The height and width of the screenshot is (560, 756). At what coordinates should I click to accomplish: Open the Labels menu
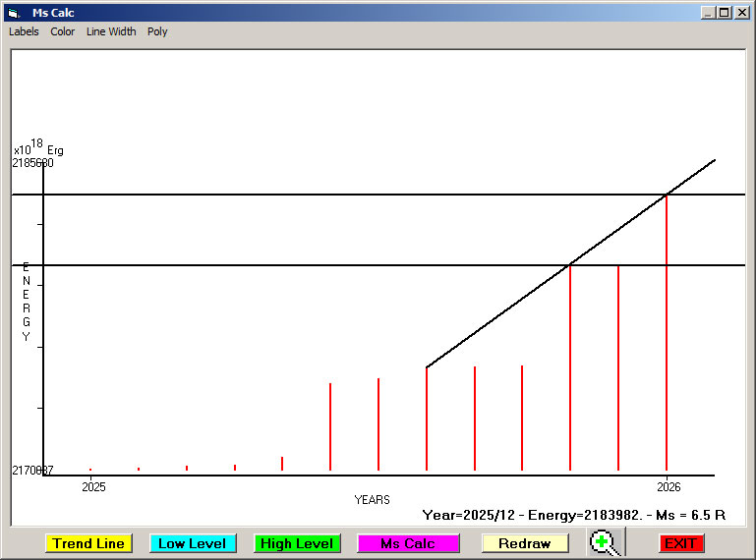(x=24, y=31)
